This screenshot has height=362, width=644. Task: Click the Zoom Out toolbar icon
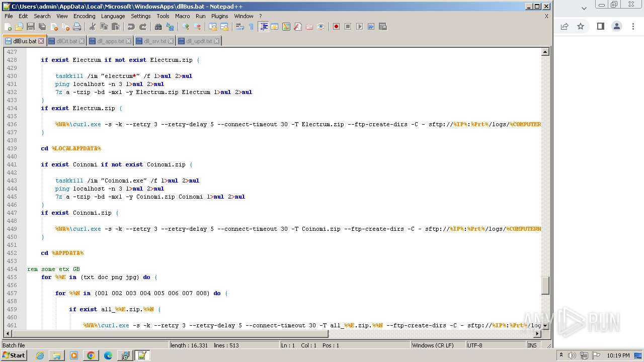coord(197,27)
